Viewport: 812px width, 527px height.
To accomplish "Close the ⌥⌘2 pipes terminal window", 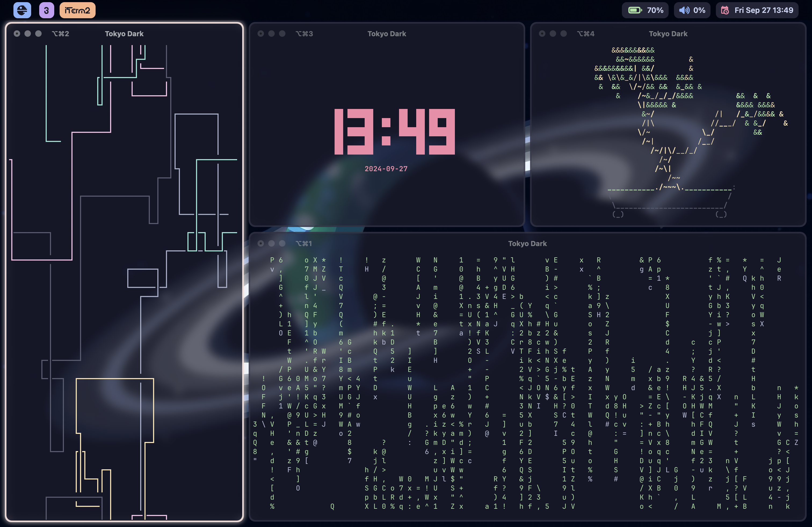I will 17,33.
